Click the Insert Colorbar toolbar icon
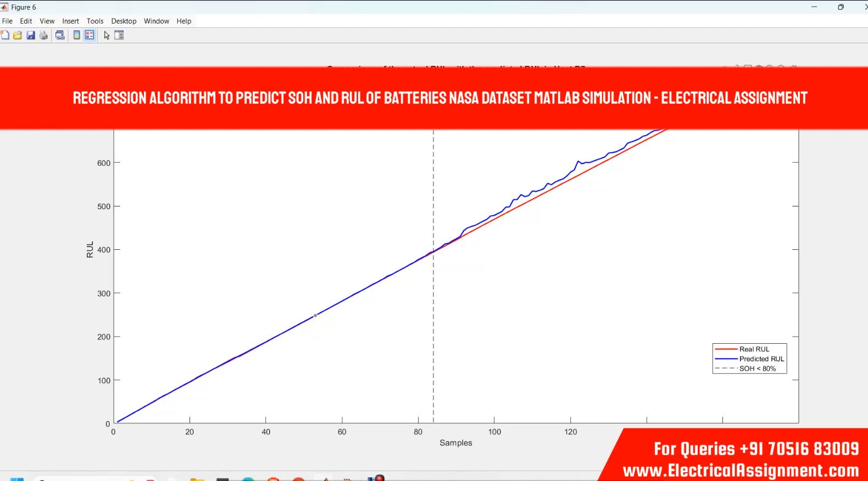 pyautogui.click(x=77, y=35)
